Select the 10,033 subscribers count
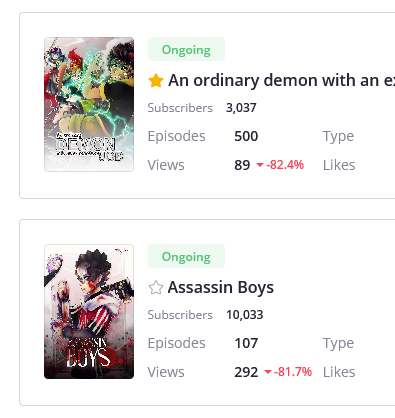Image resolution: width=395 pixels, height=418 pixels. [245, 315]
